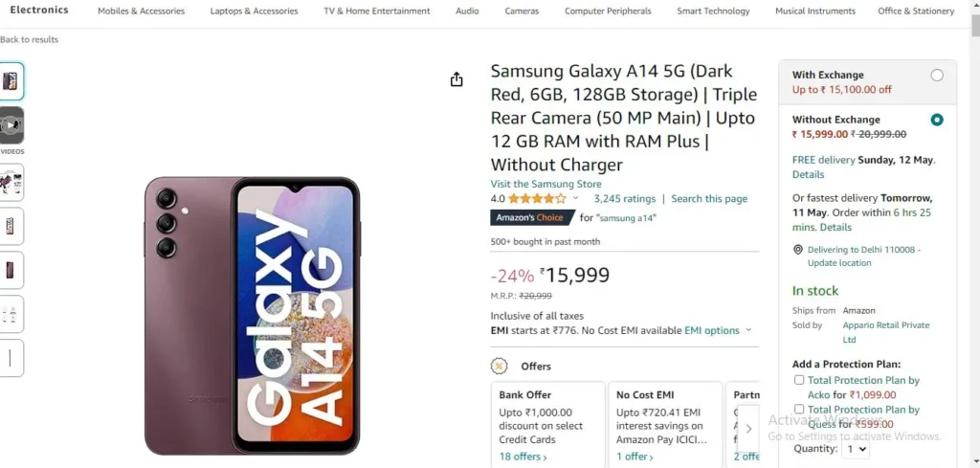Open Mobiles & Accessories menu
This screenshot has width=980, height=468.
tap(142, 11)
